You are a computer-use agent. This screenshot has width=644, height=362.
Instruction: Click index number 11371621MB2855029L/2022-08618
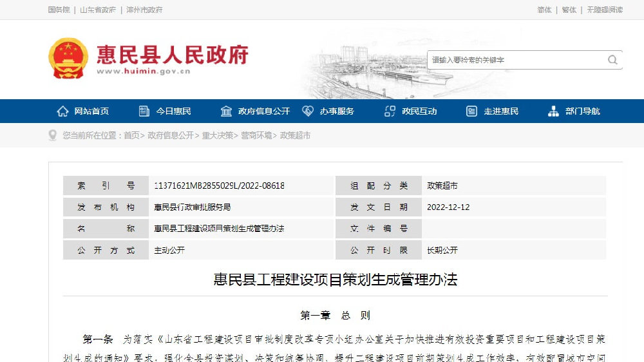219,186
